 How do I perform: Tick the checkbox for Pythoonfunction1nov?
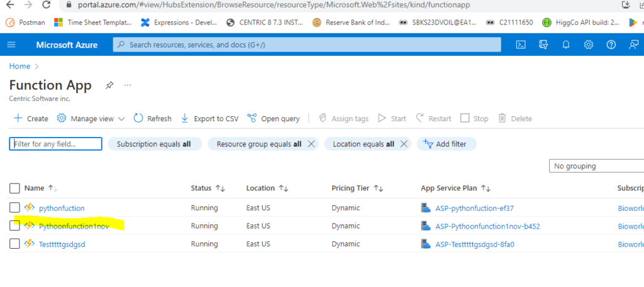click(x=15, y=225)
